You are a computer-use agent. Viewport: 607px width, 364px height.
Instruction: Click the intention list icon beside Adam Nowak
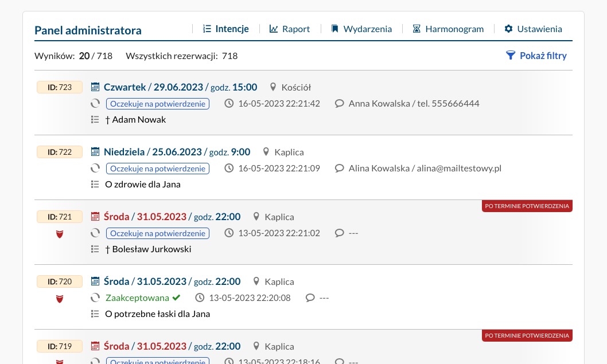point(95,119)
